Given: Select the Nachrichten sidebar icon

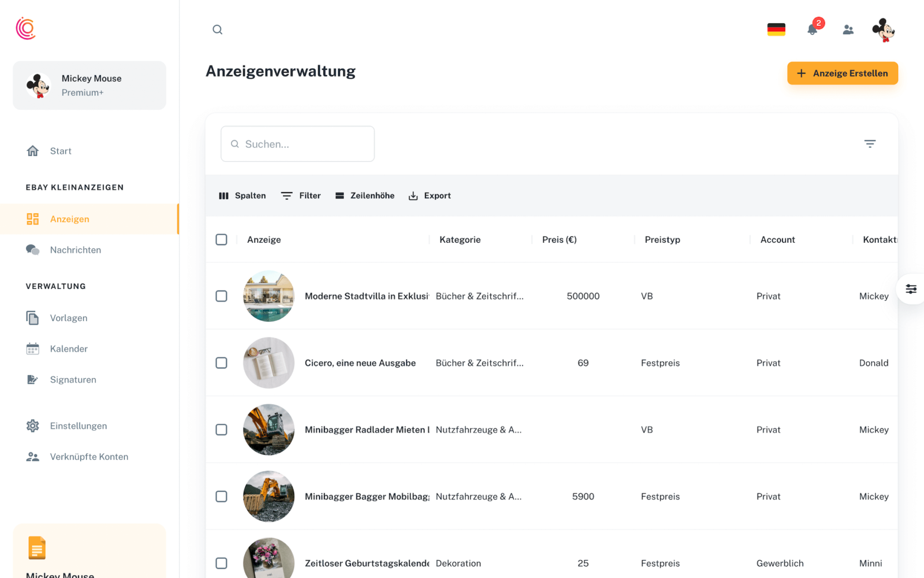Looking at the screenshot, I should [32, 249].
